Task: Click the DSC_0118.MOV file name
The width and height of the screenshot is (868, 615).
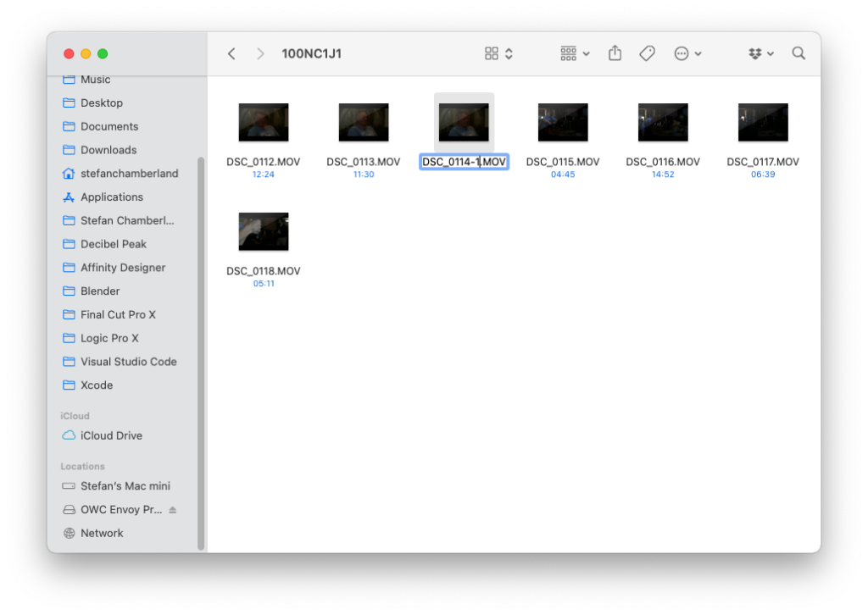Action: [264, 271]
